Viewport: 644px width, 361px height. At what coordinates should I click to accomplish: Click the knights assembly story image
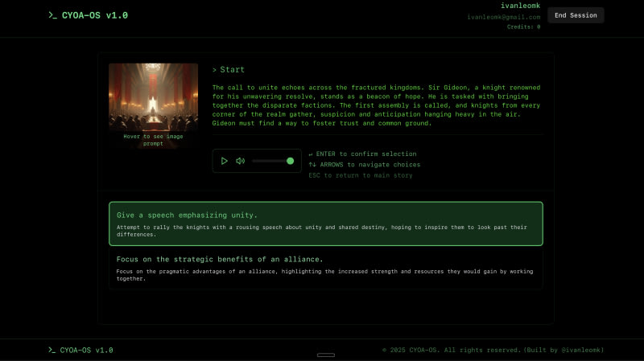(x=153, y=96)
